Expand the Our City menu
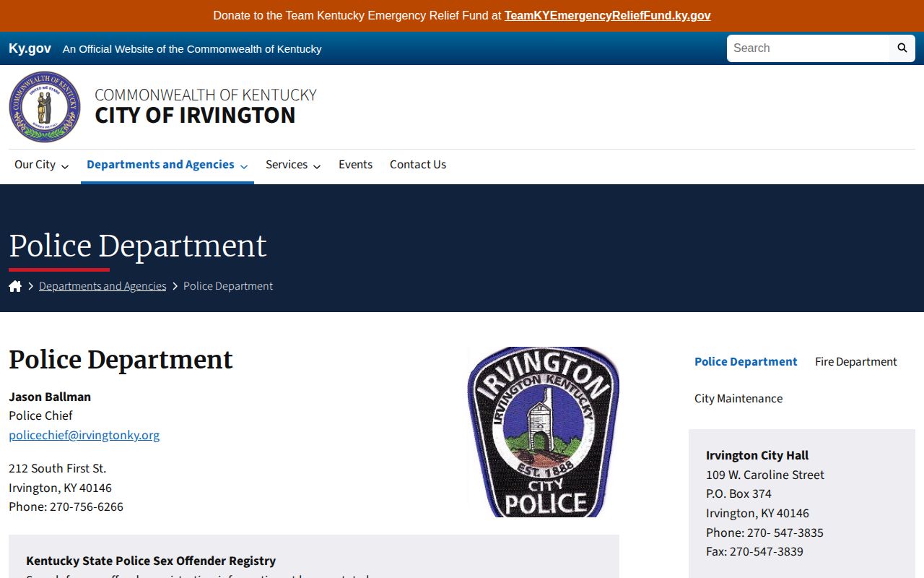 tap(42, 165)
